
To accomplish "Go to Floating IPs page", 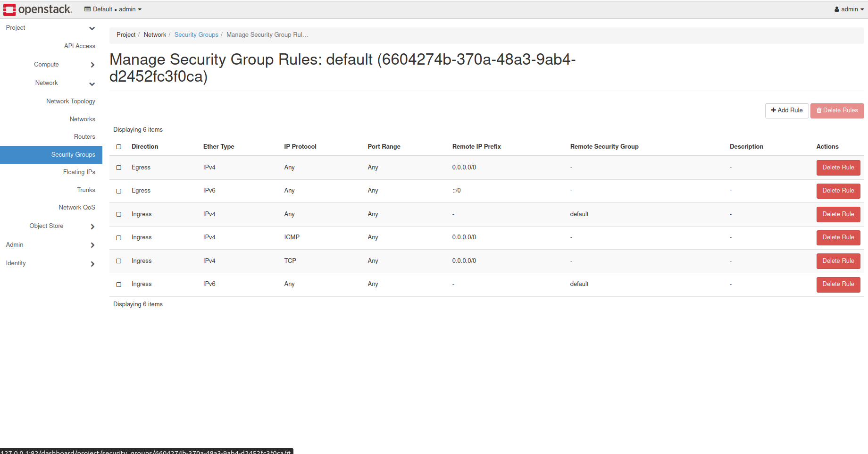I will [x=79, y=172].
